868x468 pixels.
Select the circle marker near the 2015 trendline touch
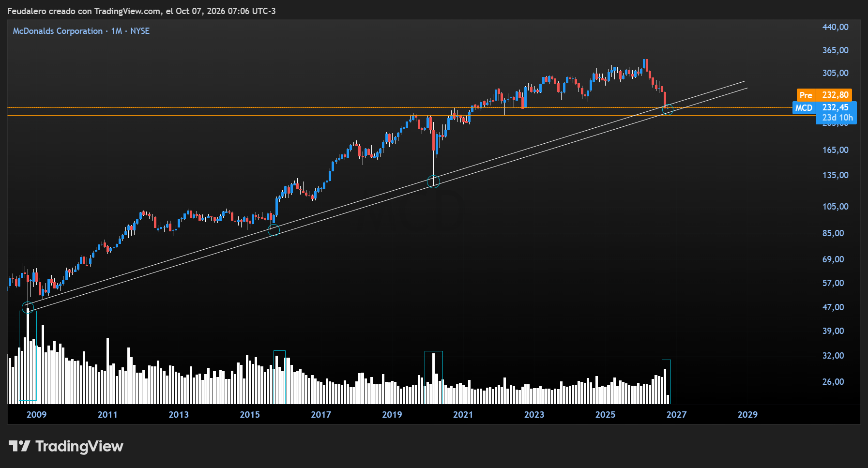click(274, 230)
